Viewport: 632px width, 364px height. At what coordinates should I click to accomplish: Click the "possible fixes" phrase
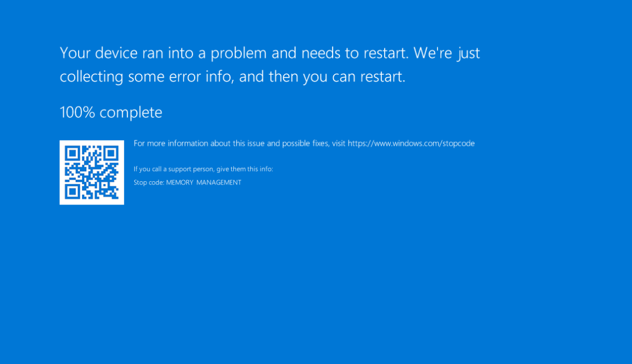point(305,143)
